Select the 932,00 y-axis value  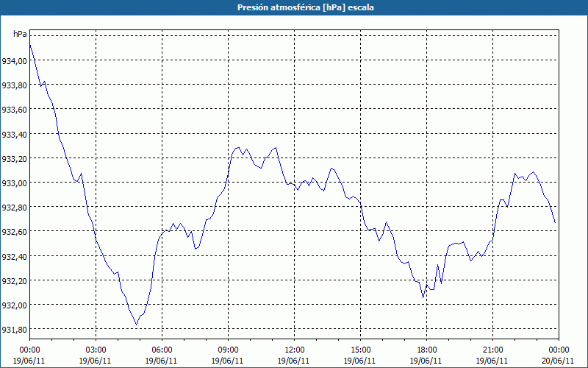click(x=14, y=305)
